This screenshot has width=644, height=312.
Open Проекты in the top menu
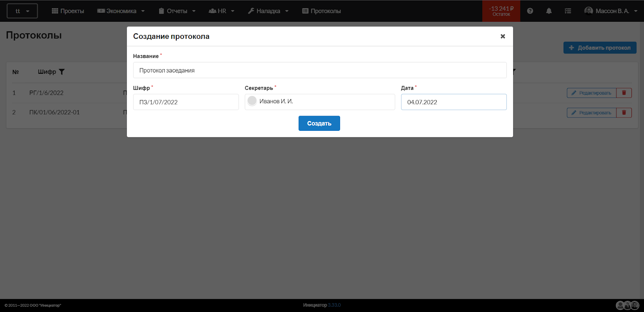[x=68, y=11]
